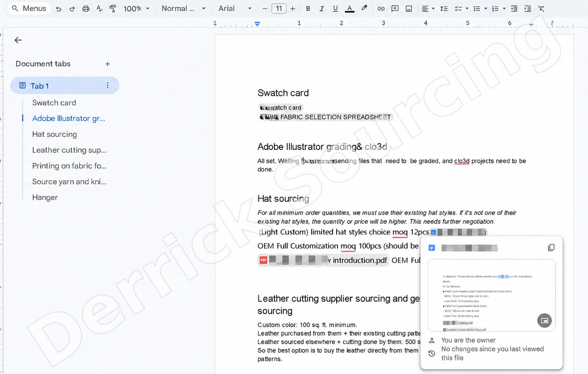Click the document preview thumbnail
This screenshot has height=374, width=588.
click(491, 295)
